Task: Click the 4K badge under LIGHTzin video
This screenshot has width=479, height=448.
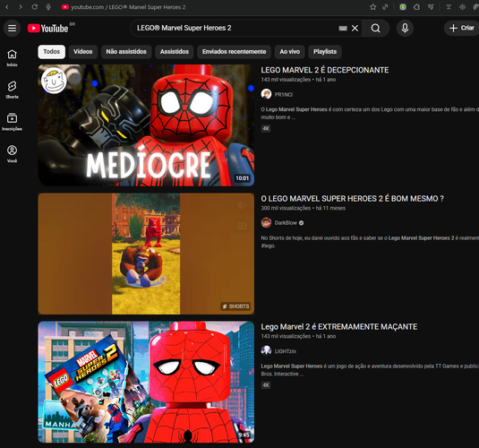Action: (266, 385)
